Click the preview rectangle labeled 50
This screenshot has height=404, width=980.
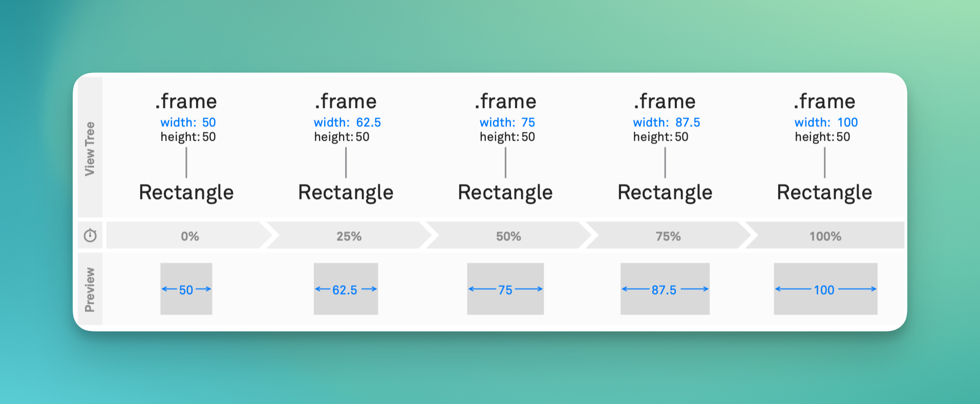[186, 289]
